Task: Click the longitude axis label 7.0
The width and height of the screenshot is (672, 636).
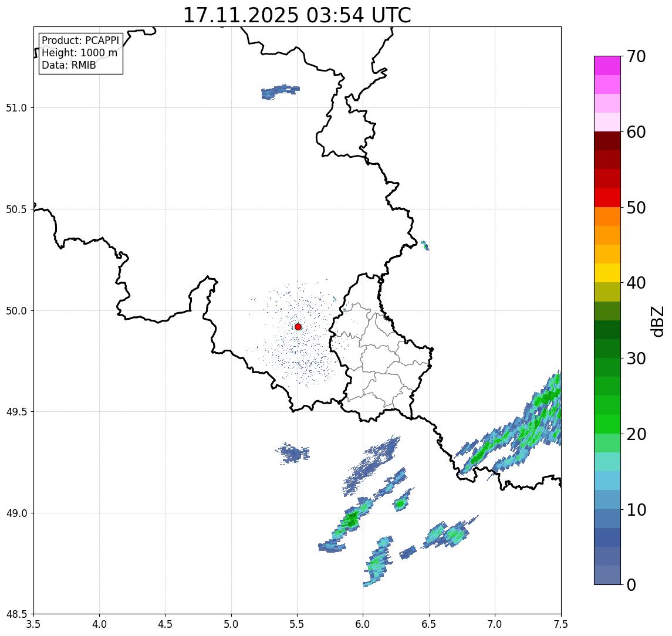Action: tap(495, 624)
